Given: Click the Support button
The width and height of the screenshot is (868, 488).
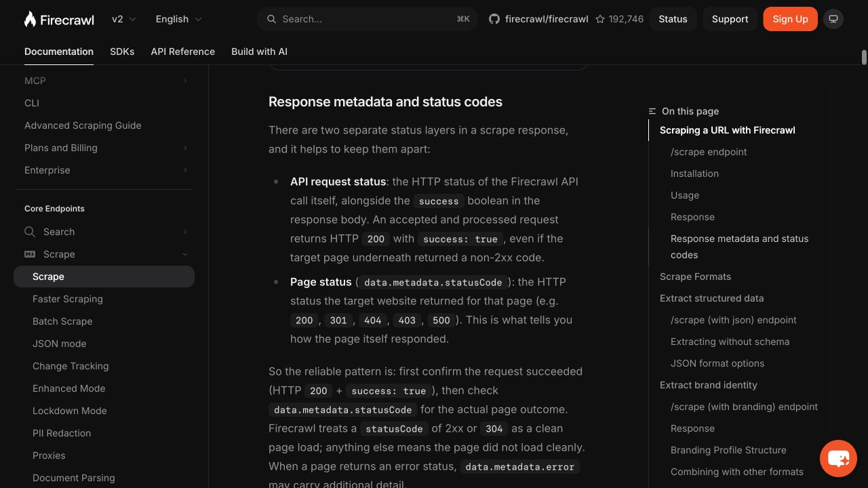Looking at the screenshot, I should 730,19.
